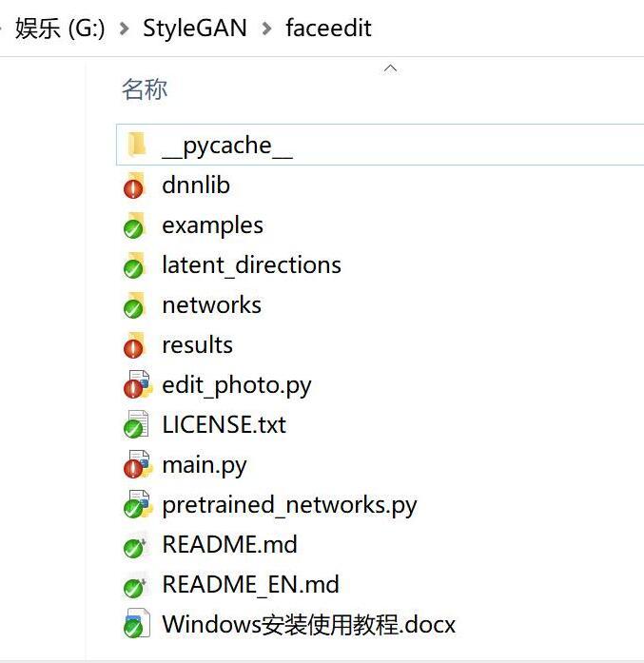Click the pretrained_networks.py file icon

(137, 503)
